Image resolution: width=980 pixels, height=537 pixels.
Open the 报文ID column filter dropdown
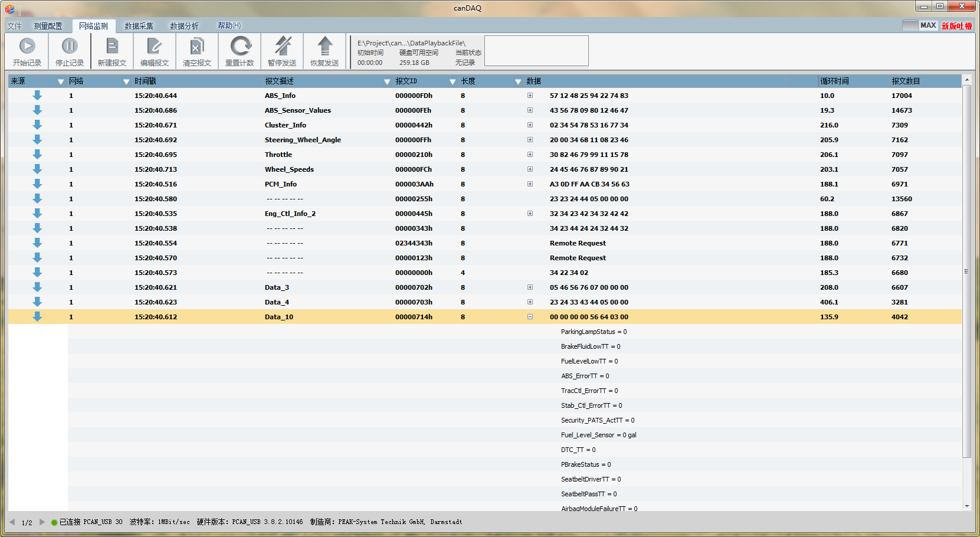tap(453, 81)
